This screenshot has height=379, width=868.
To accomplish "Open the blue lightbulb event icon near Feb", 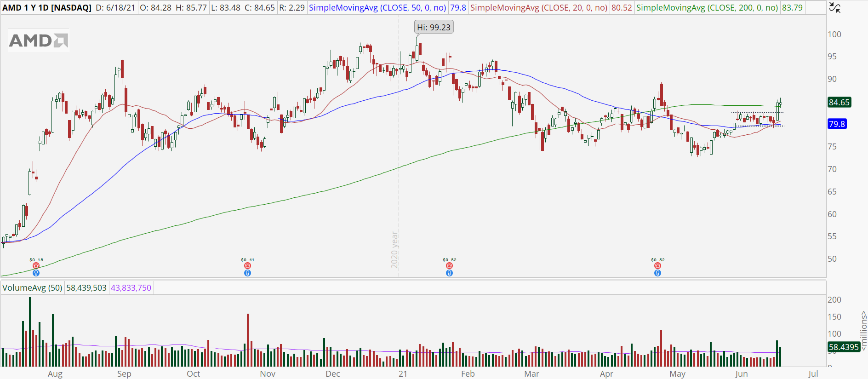I will [450, 273].
